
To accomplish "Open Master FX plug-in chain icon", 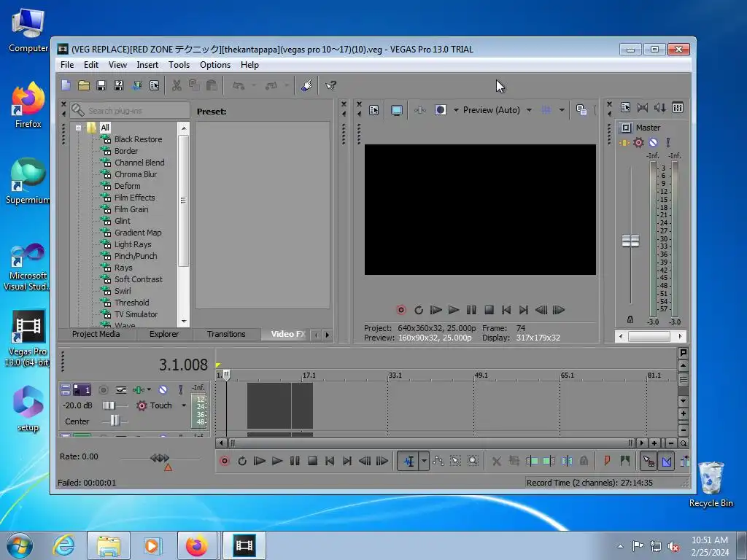I will (x=624, y=142).
